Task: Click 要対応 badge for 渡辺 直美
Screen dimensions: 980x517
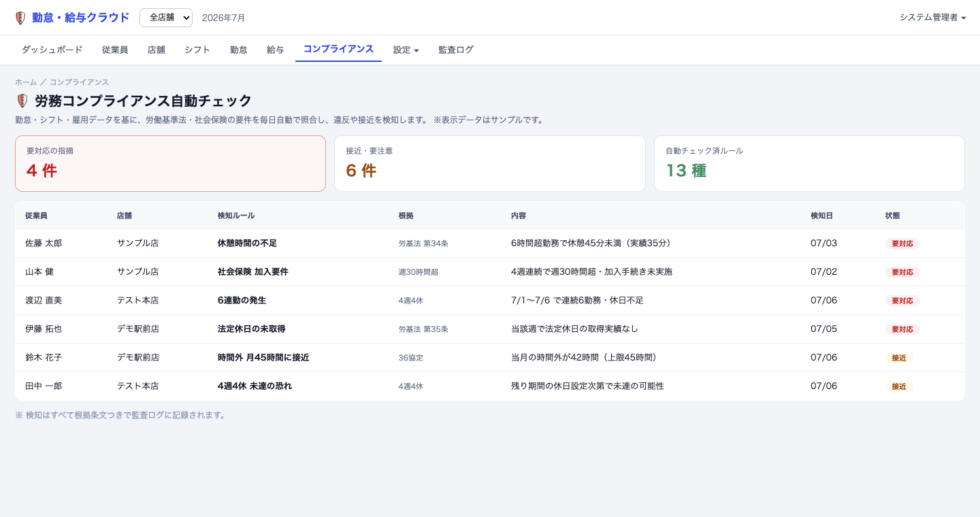Action: tap(902, 301)
